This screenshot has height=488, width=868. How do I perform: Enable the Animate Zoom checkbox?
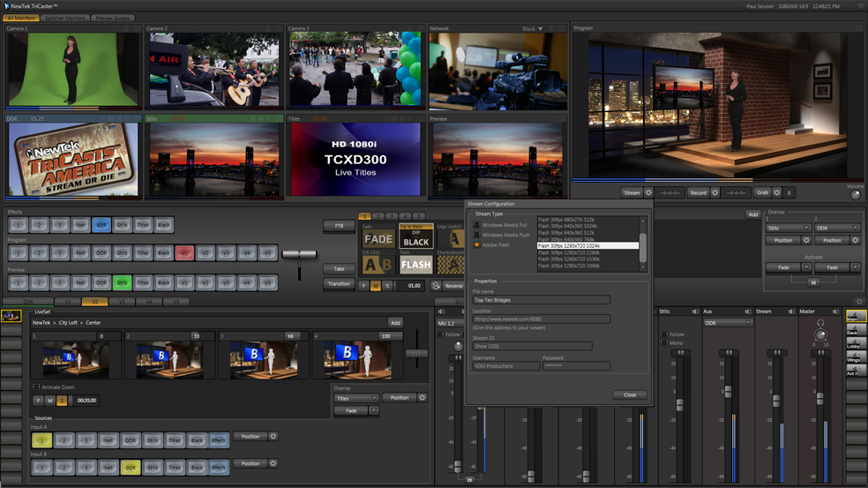36,387
